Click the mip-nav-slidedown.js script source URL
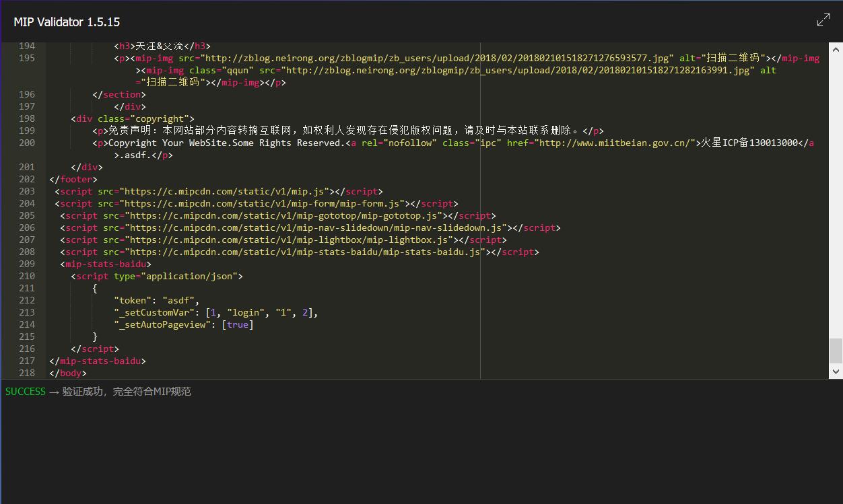The width and height of the screenshot is (843, 504). [x=316, y=228]
